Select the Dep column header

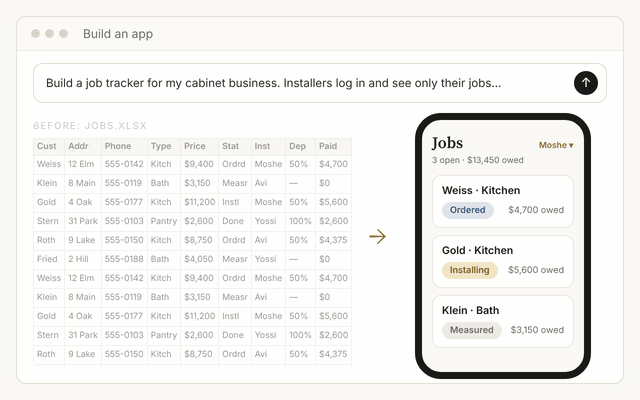pos(298,146)
